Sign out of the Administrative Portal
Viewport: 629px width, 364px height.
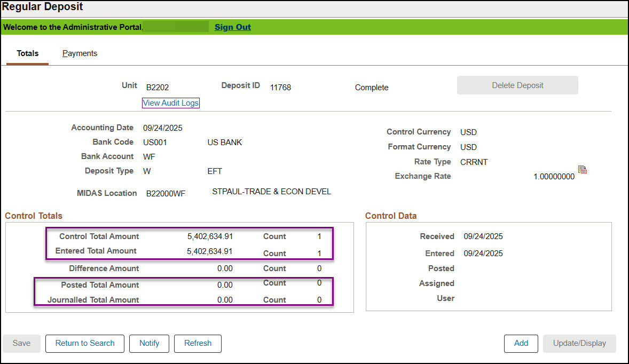click(x=232, y=27)
